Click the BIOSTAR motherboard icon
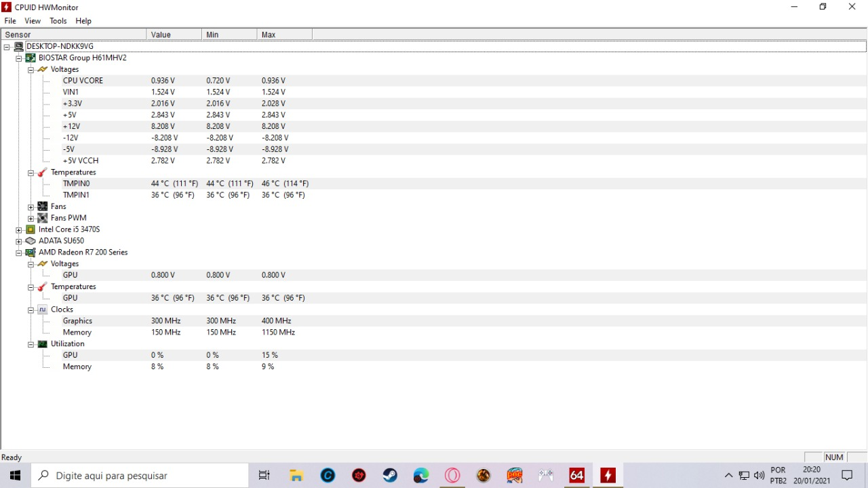The width and height of the screenshot is (868, 488). (x=31, y=58)
